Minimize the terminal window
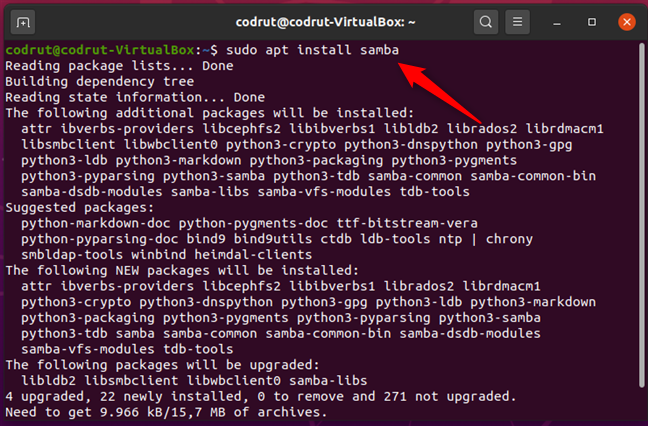This screenshot has width=648, height=426. click(557, 22)
